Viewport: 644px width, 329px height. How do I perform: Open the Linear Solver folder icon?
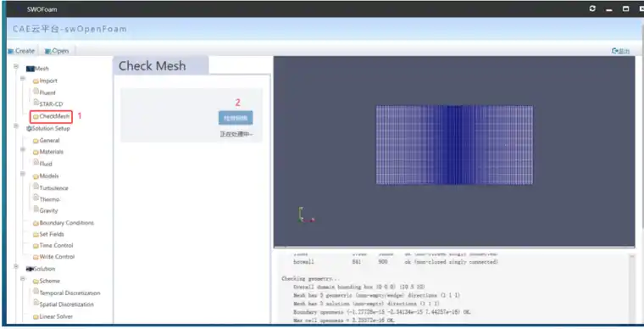(x=36, y=317)
